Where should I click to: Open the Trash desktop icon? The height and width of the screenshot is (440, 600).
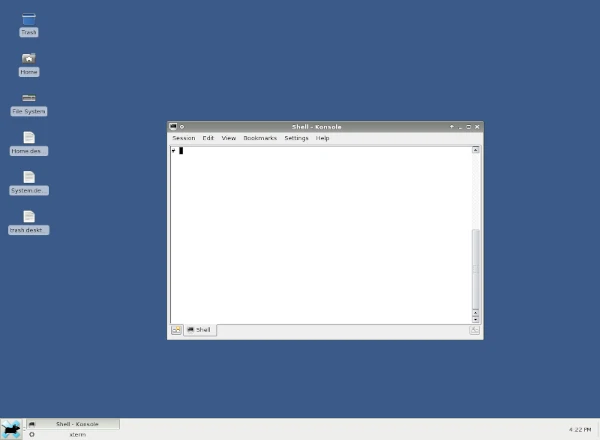28,20
